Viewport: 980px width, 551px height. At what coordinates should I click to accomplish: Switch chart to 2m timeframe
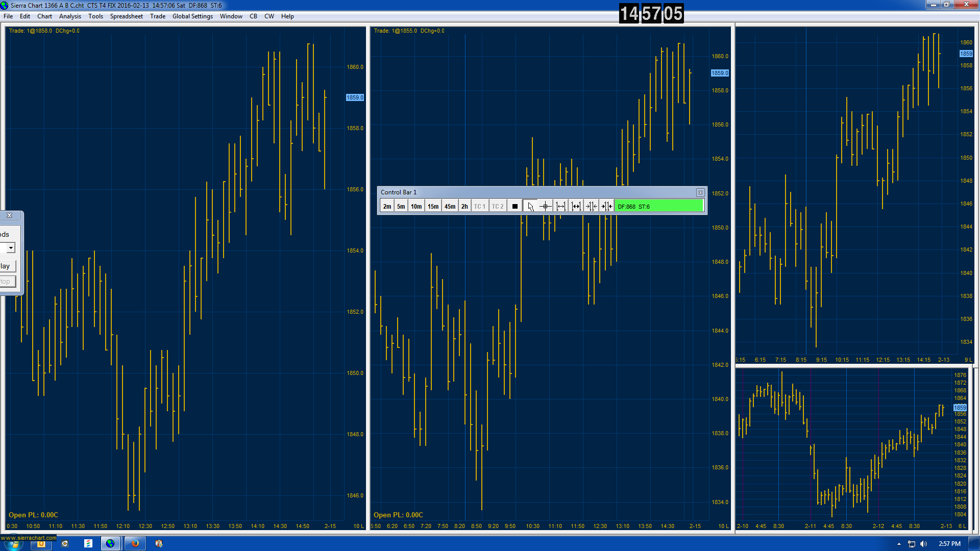(387, 206)
